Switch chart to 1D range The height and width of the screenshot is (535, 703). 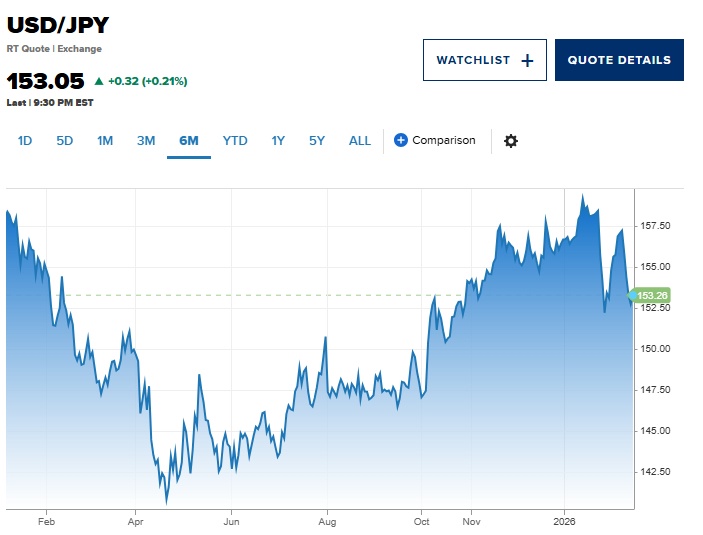point(25,141)
